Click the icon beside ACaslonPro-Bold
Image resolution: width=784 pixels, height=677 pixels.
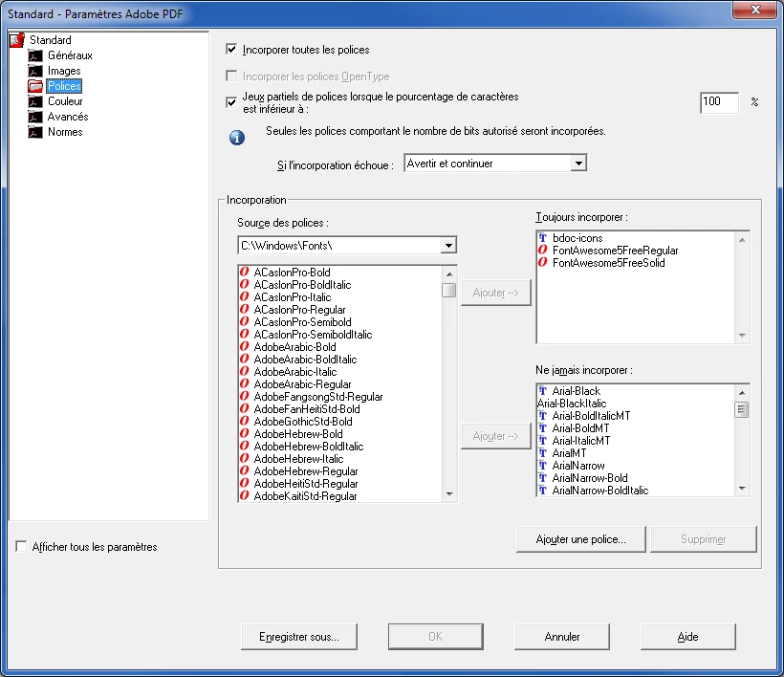pos(244,272)
